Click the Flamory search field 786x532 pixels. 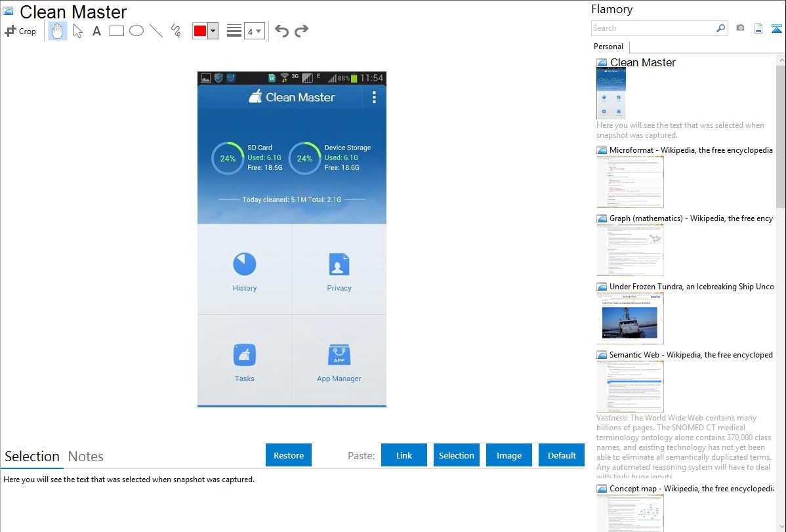point(653,28)
